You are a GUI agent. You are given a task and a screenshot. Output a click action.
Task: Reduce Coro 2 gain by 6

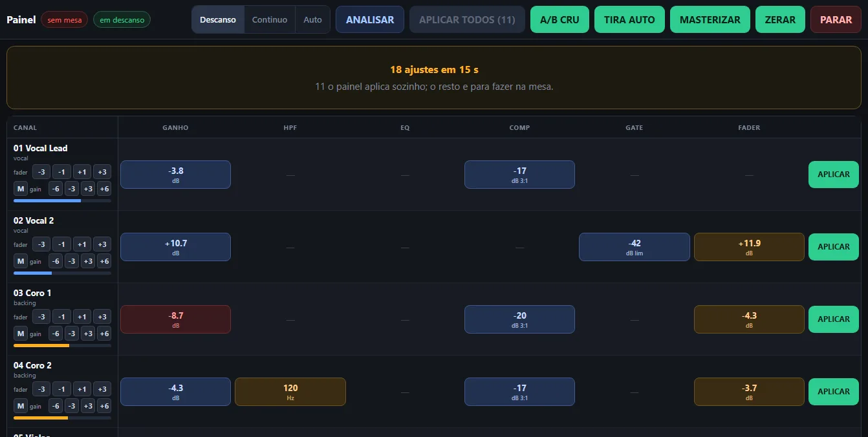56,406
